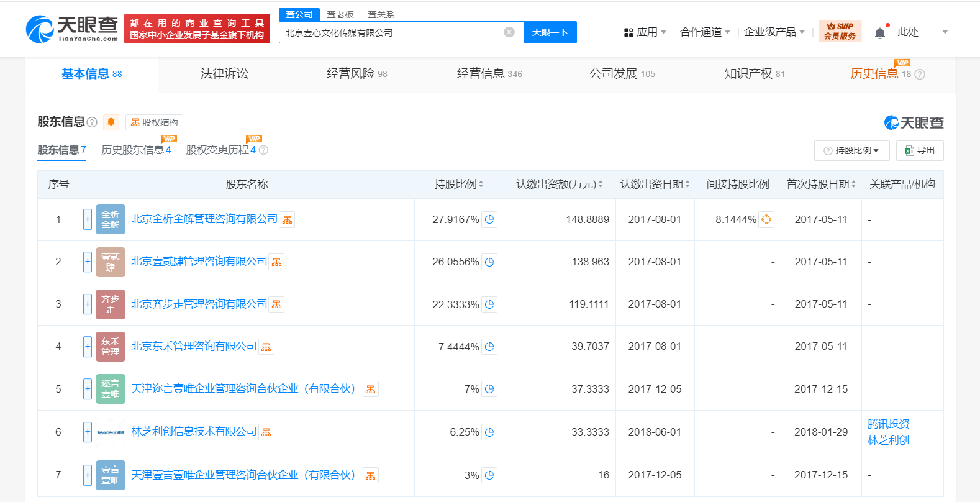The width and height of the screenshot is (980, 502).
Task: Click help icon beside 历史信息 tab
Action: pos(920,75)
